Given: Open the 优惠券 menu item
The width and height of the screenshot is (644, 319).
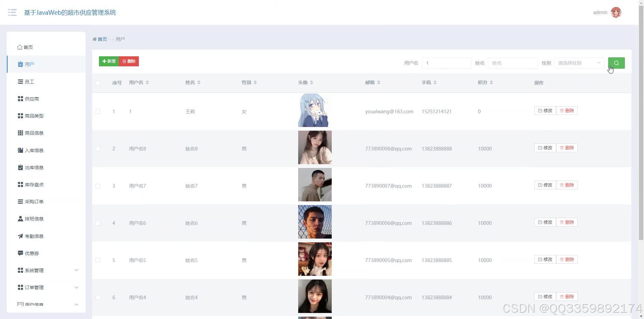Looking at the screenshot, I should pos(46,253).
